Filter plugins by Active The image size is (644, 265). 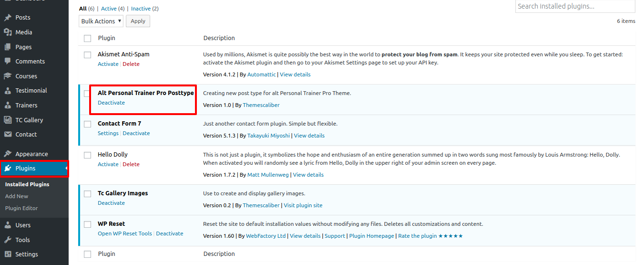coord(109,9)
